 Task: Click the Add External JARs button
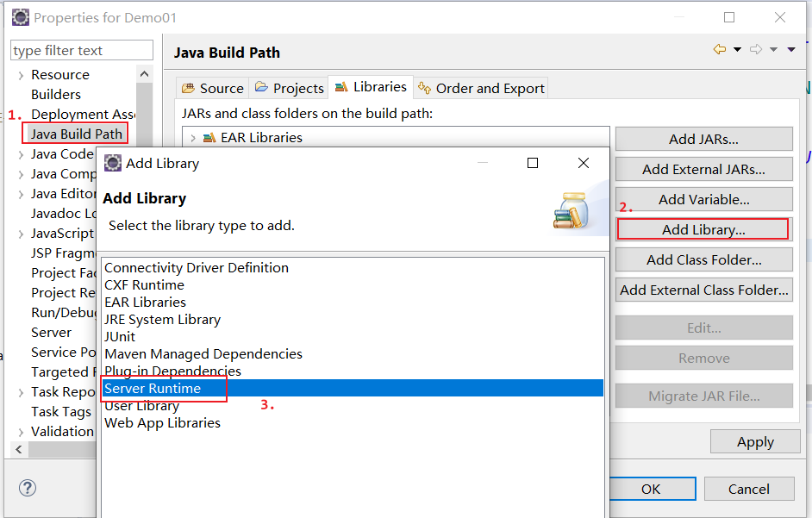click(703, 169)
